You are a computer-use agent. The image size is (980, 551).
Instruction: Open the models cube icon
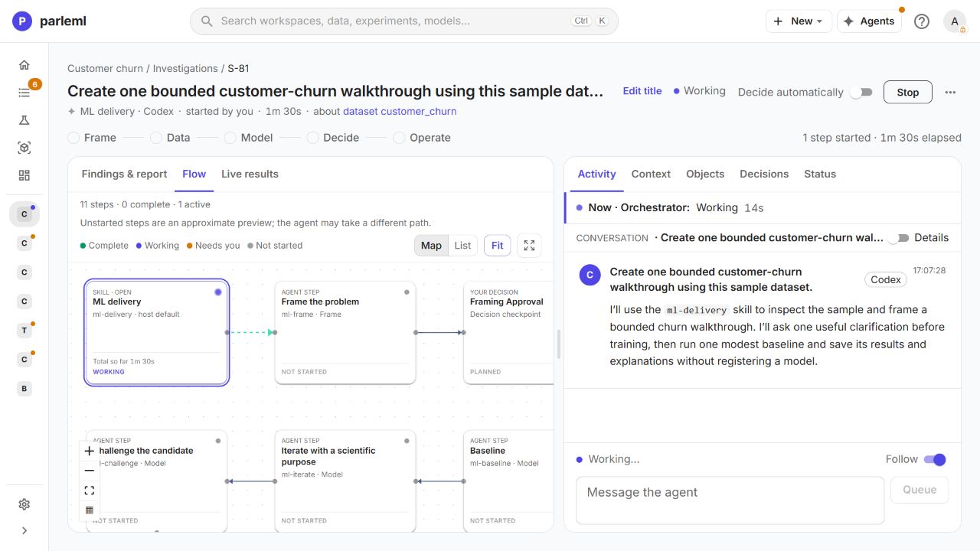[24, 148]
